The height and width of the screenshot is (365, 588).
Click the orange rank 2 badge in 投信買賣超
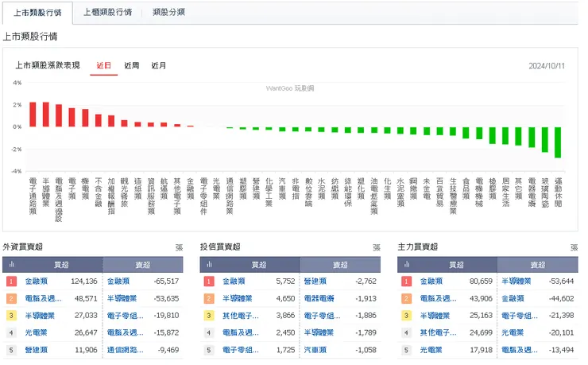(x=209, y=299)
